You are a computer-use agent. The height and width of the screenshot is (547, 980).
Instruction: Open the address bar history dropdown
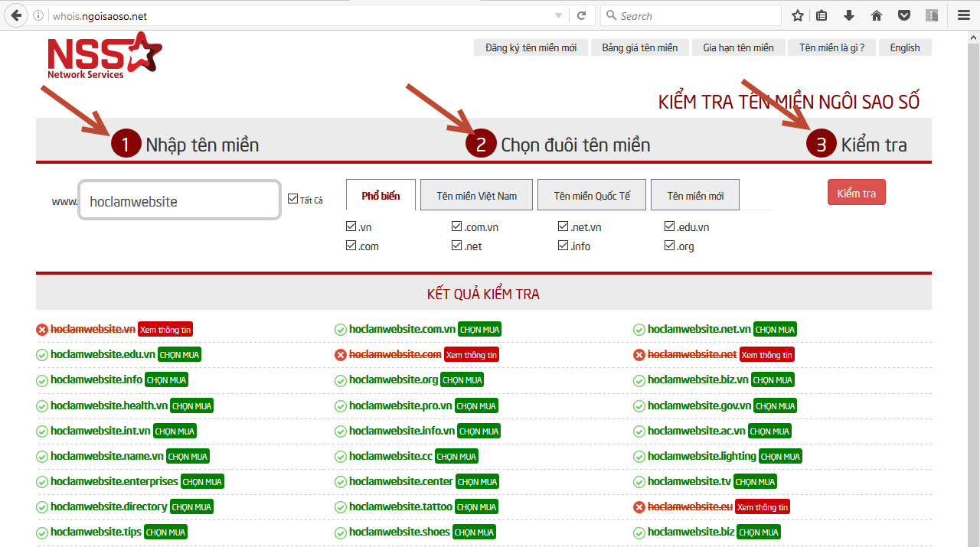[560, 15]
